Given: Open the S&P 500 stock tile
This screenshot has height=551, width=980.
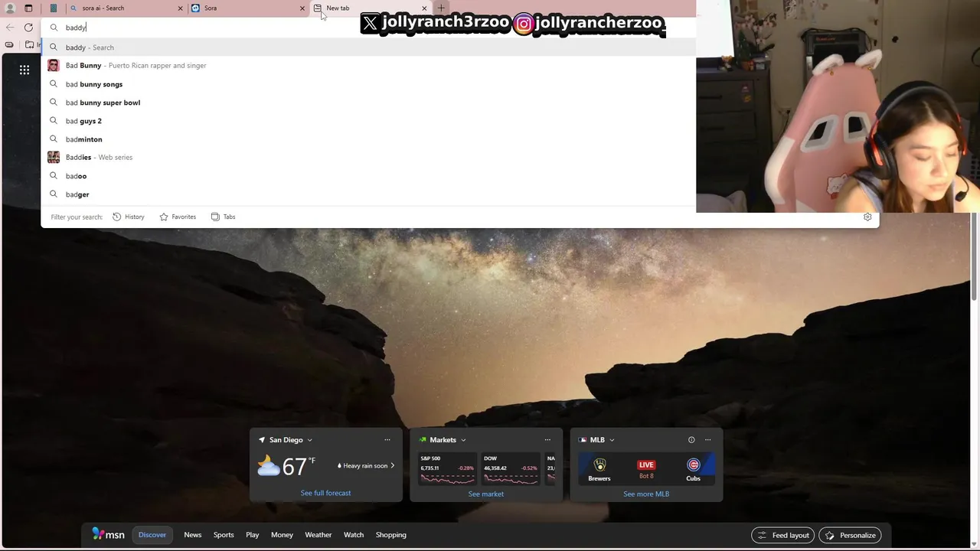Looking at the screenshot, I should pos(447,470).
